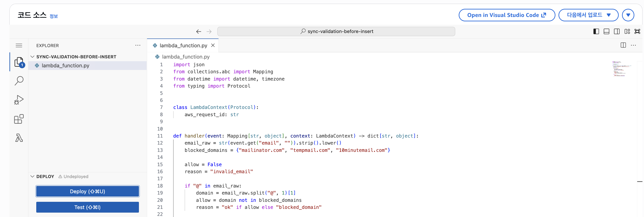Toggle primary side bar layout icon
Viewport: 644px width, 217px height.
coord(596,31)
